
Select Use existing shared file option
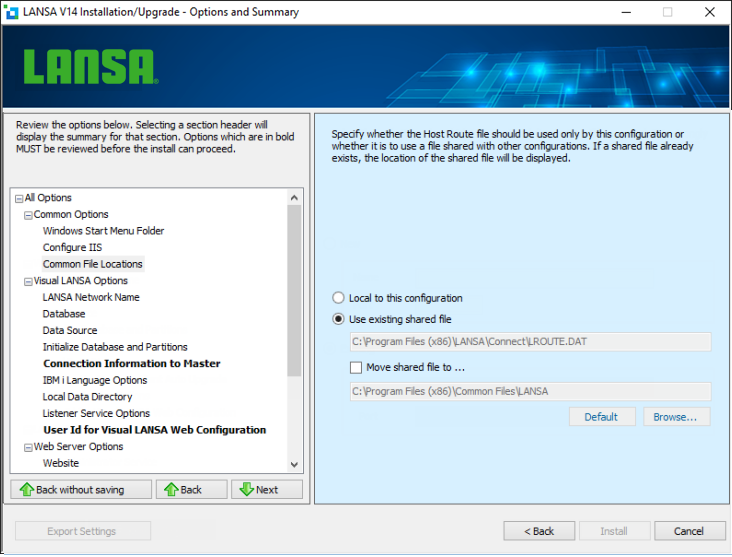[338, 319]
